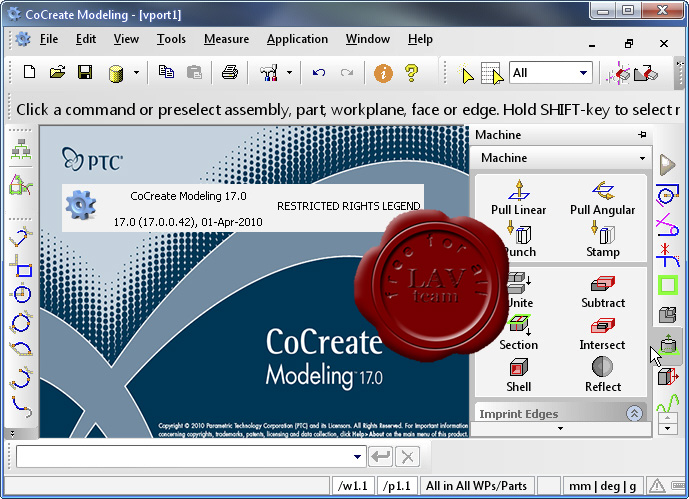Redo the last action

tap(347, 72)
